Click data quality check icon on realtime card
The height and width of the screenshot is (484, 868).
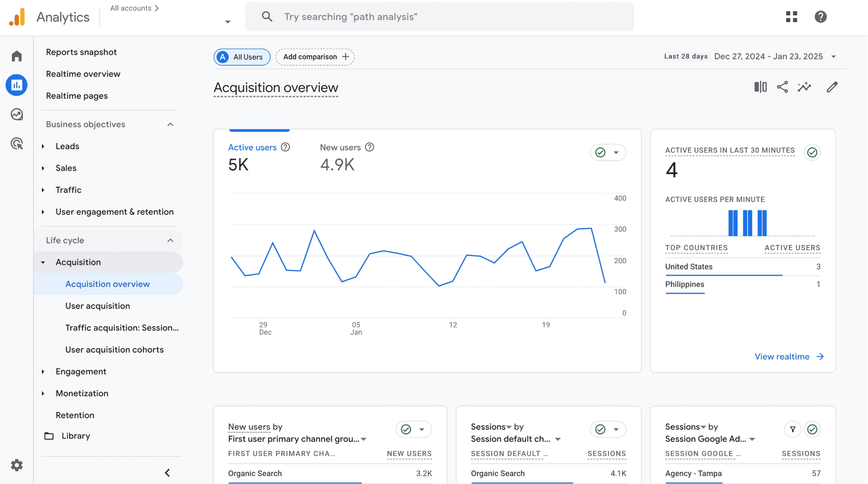click(x=812, y=152)
